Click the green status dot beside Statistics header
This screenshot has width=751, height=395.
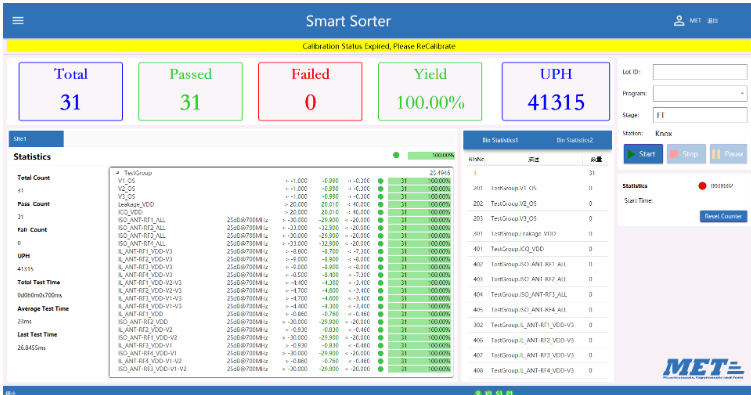(396, 155)
